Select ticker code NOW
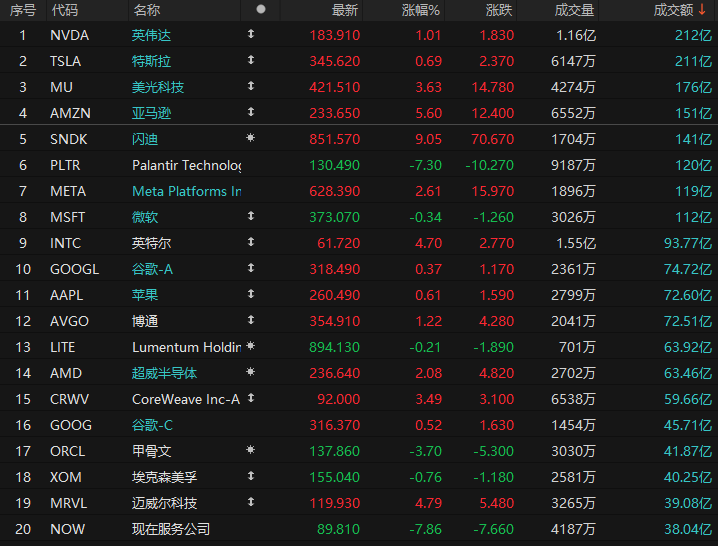This screenshot has height=546, width=718. tap(67, 530)
